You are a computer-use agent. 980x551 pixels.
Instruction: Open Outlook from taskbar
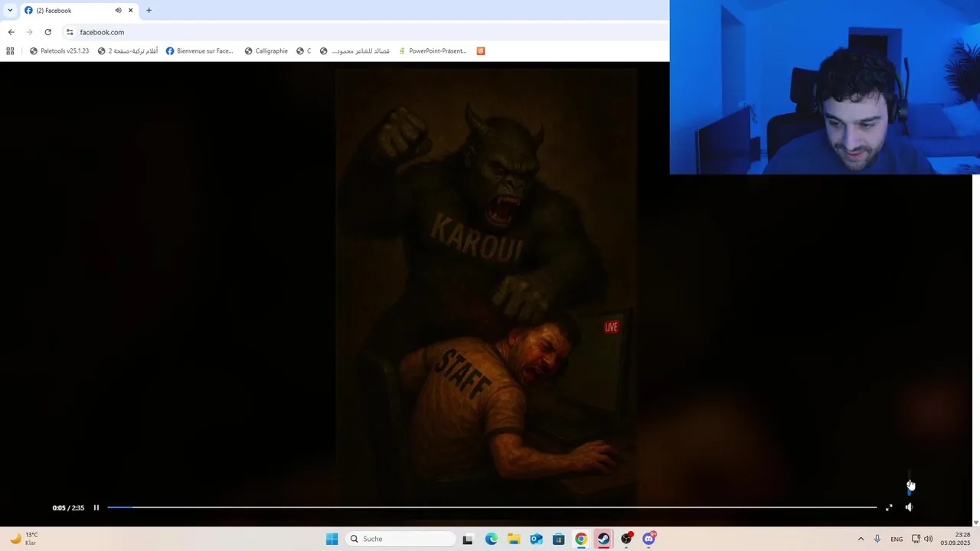pos(536,539)
